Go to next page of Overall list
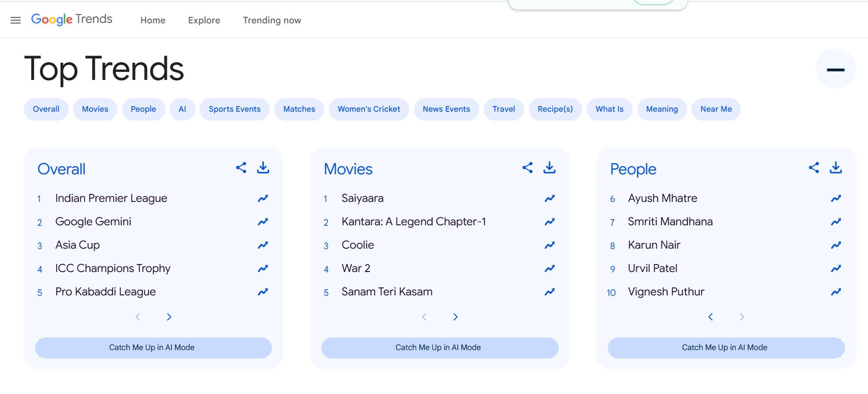 (x=169, y=317)
